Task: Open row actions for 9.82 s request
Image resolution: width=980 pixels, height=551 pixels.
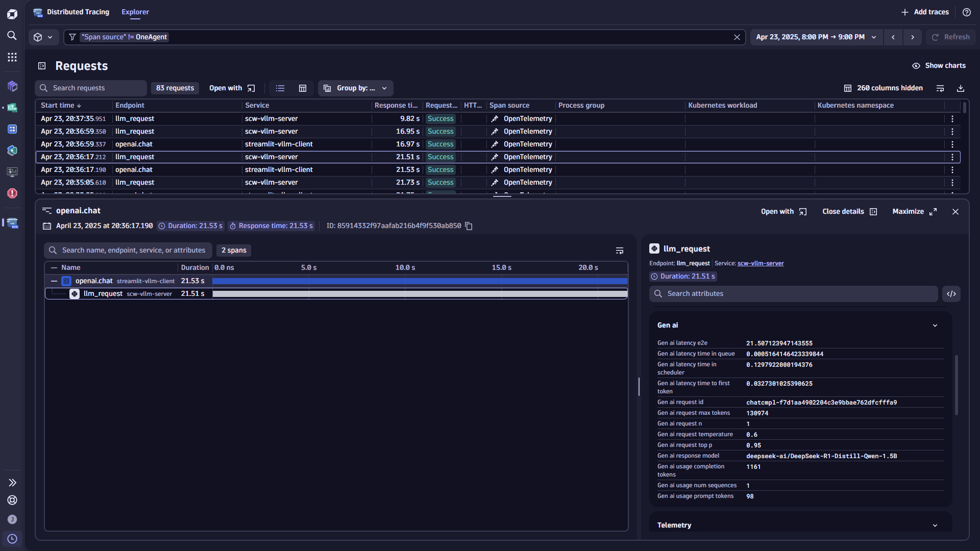Action: point(952,119)
